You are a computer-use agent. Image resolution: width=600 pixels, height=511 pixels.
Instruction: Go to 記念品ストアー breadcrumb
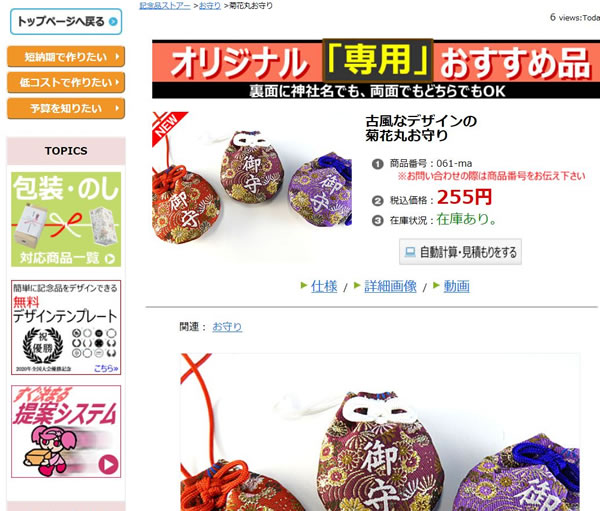[x=165, y=5]
